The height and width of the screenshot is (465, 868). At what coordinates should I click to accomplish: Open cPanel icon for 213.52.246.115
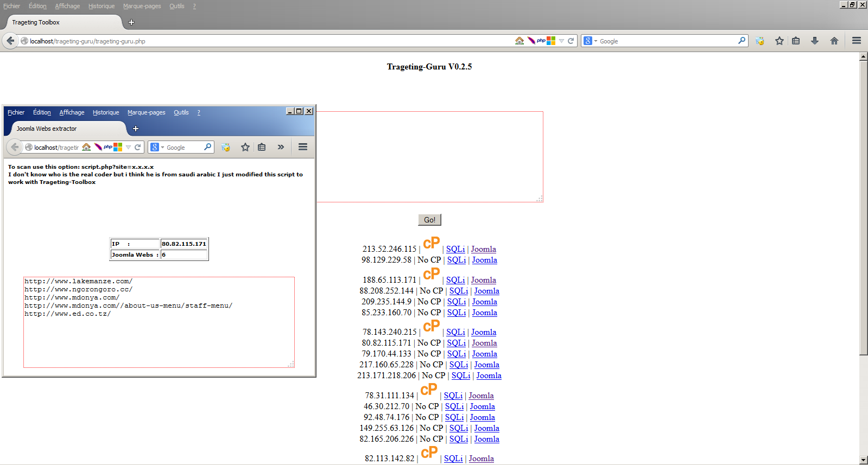(432, 243)
